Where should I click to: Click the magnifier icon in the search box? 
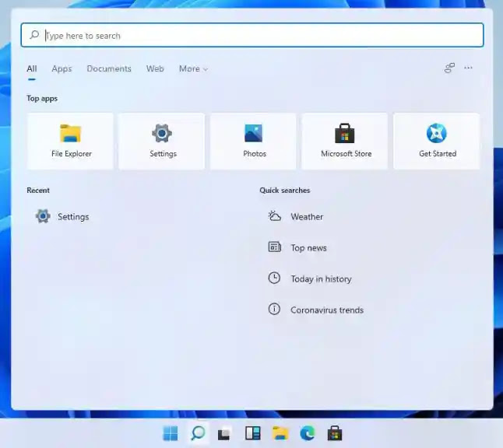(x=34, y=34)
